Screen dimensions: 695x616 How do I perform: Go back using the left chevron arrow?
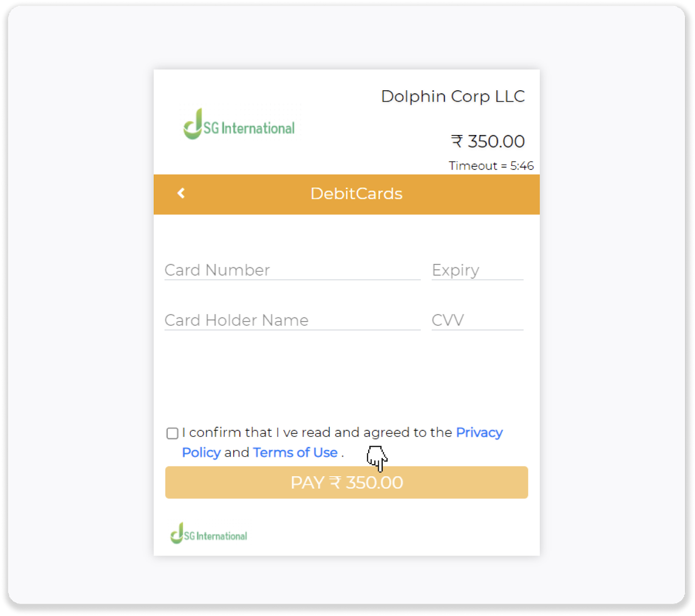181,193
